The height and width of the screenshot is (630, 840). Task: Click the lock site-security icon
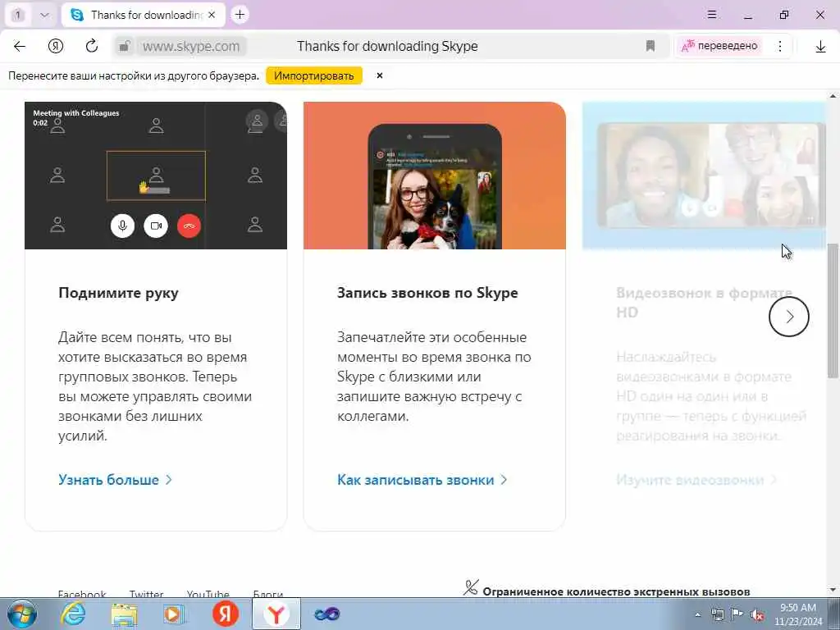[125, 47]
